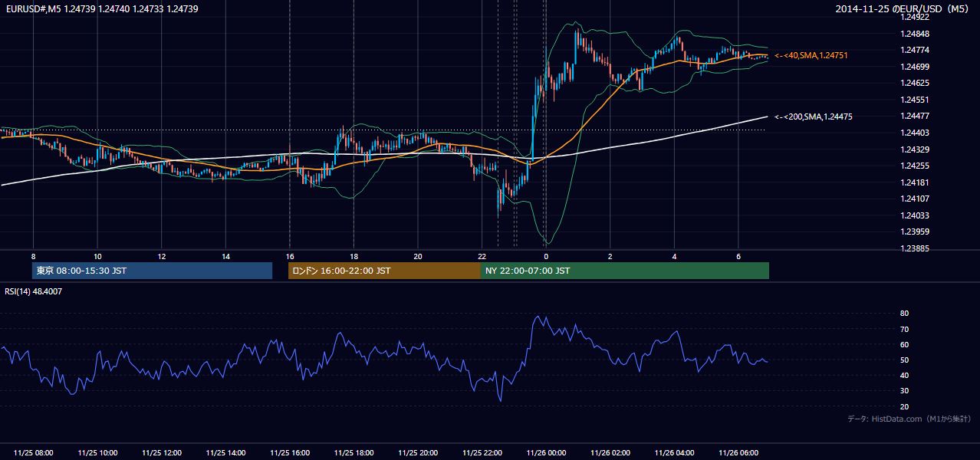The image size is (980, 460).
Task: Click price axis value 1.24699
Action: coord(915,67)
